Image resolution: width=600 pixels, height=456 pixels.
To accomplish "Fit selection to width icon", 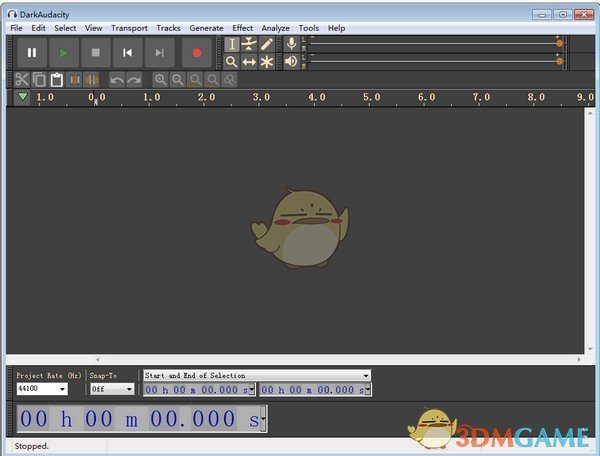I will (x=195, y=80).
